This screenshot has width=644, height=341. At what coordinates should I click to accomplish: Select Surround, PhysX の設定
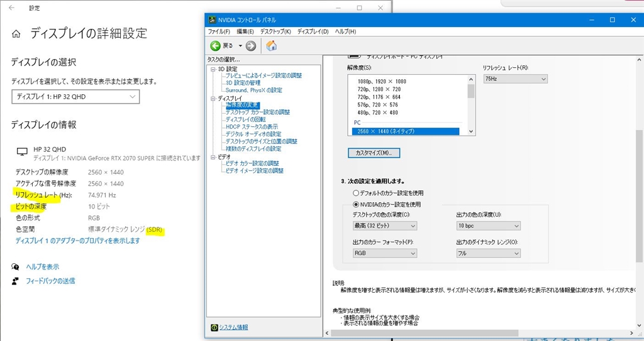[253, 90]
